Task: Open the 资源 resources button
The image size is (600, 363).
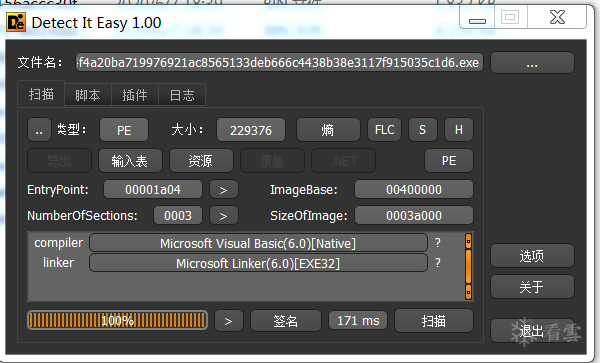Action: click(201, 161)
